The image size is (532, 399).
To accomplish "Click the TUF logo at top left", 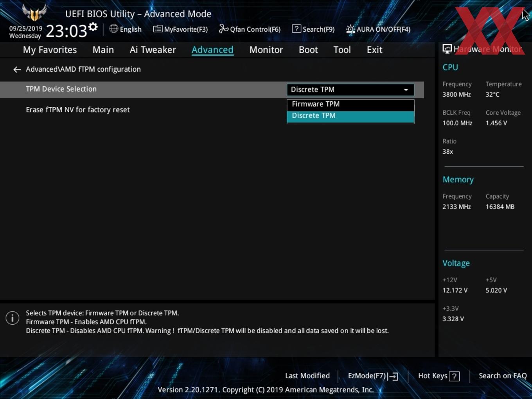I will pos(34,13).
